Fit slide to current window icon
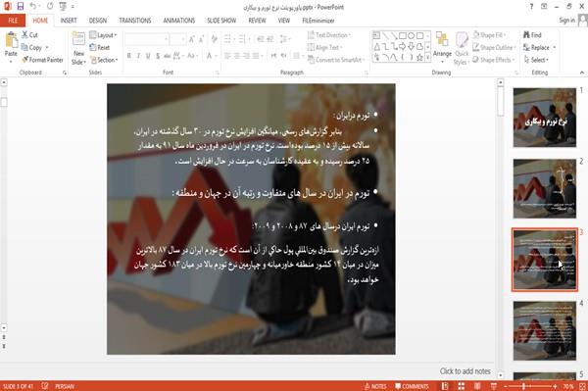The height and width of the screenshot is (391, 588). coord(582,386)
